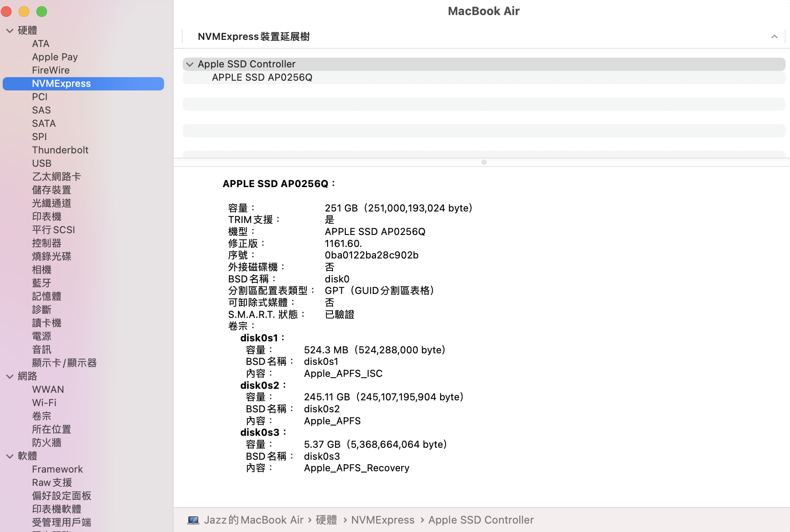The height and width of the screenshot is (532, 790).
Task: Collapse the 網路 section in sidebar
Action: pyautogui.click(x=10, y=376)
